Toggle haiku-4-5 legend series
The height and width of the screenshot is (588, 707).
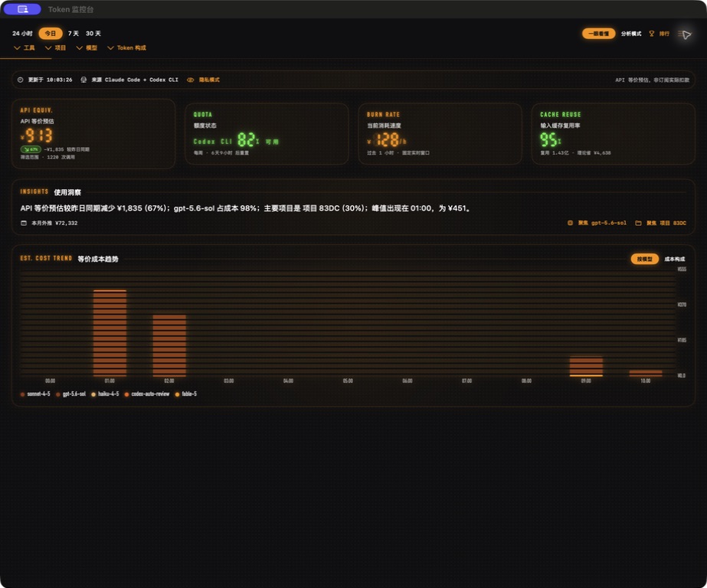point(105,394)
